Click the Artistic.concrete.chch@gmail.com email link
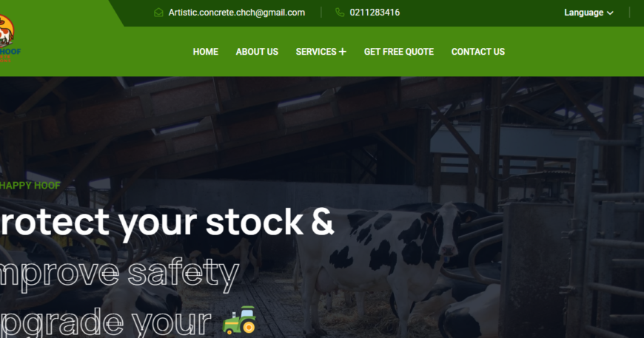The height and width of the screenshot is (338, 644). (x=237, y=13)
